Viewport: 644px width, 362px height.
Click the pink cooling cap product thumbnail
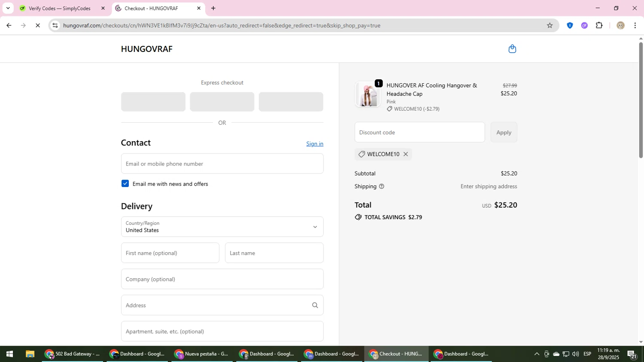coord(368,94)
